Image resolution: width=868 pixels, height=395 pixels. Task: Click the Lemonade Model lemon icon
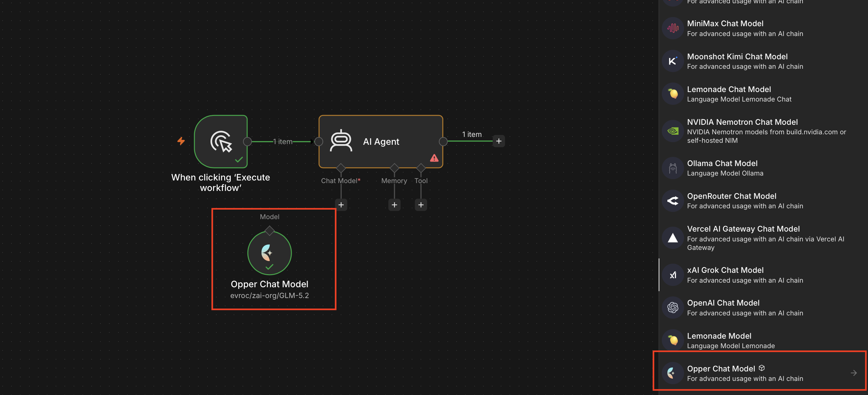click(x=673, y=340)
